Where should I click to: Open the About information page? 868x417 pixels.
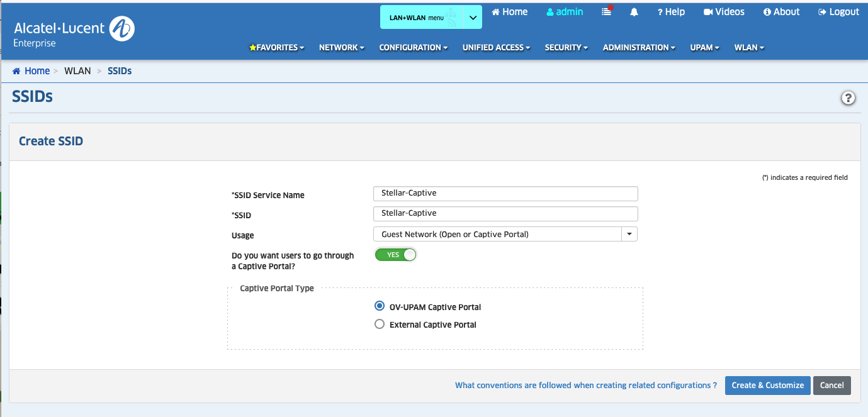point(781,12)
